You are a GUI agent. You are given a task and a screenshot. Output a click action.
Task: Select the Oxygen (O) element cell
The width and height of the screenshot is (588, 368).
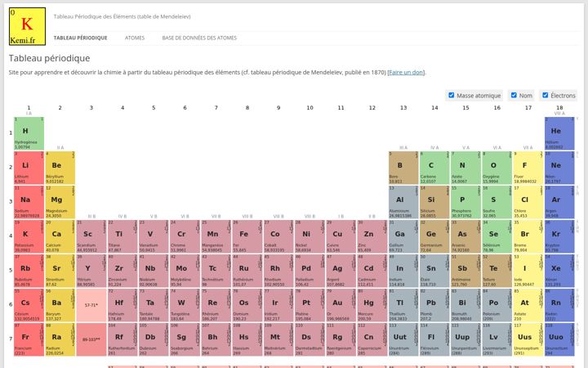click(497, 168)
